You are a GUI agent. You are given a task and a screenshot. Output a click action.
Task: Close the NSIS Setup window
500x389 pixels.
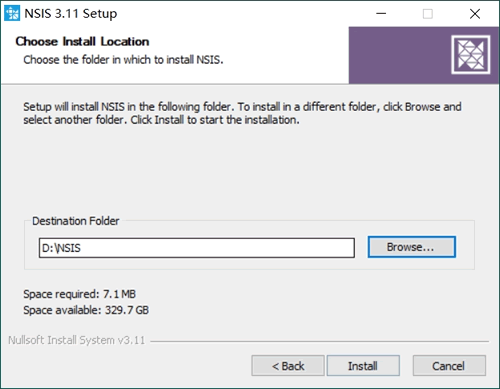click(x=475, y=14)
